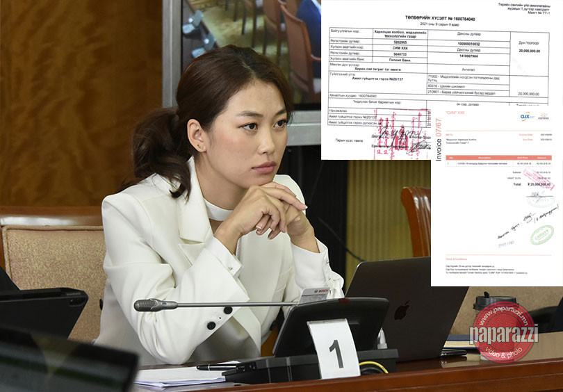Click account number '1410007904'

coord(468,56)
